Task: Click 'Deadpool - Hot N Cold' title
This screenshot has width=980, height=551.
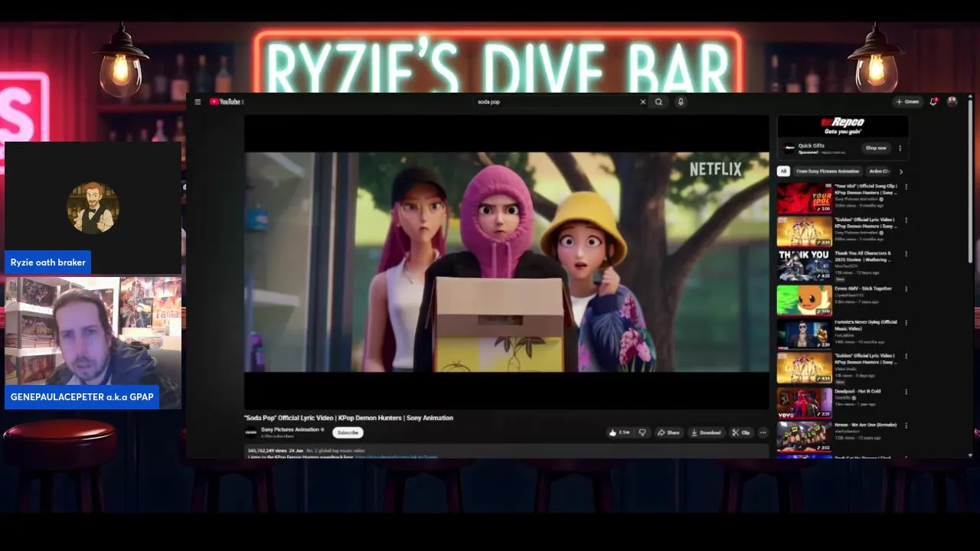Action: 857,391
